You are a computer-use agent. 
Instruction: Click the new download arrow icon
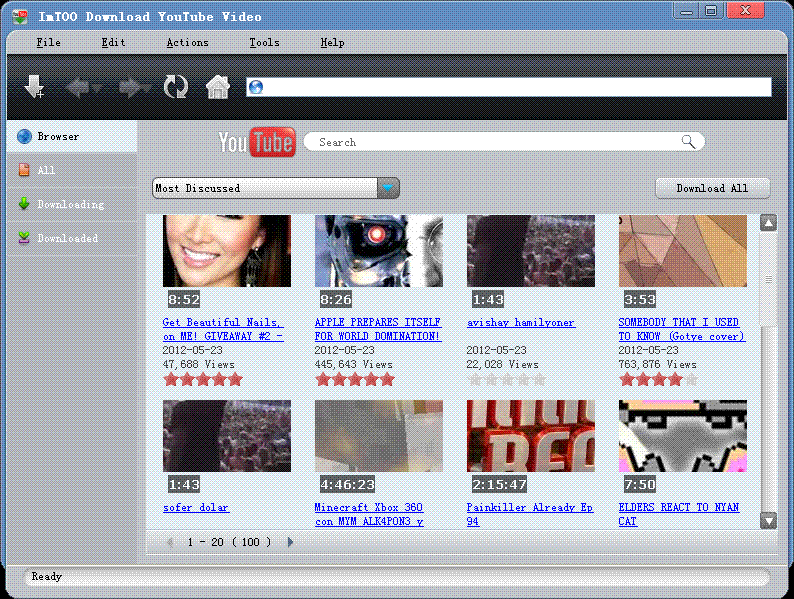(x=35, y=87)
